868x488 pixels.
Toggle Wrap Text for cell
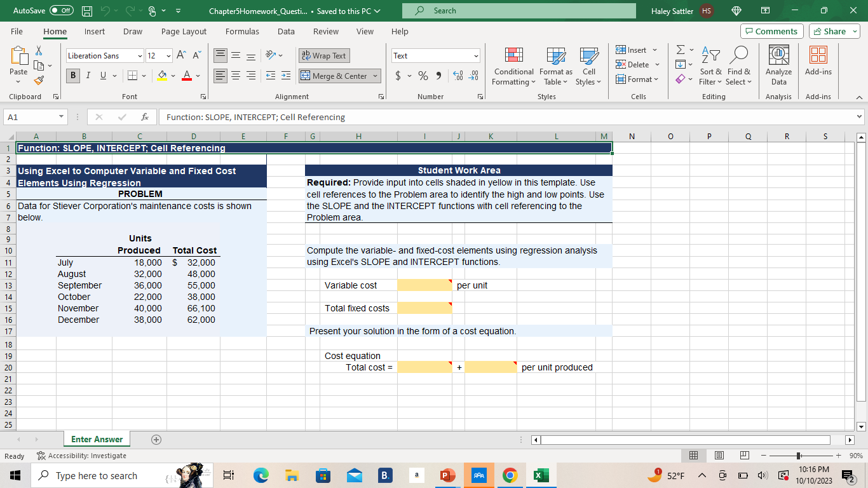pos(324,56)
